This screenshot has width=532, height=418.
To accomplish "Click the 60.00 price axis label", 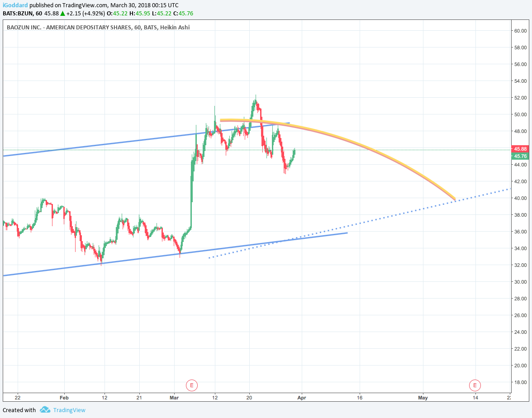I will pyautogui.click(x=520, y=31).
